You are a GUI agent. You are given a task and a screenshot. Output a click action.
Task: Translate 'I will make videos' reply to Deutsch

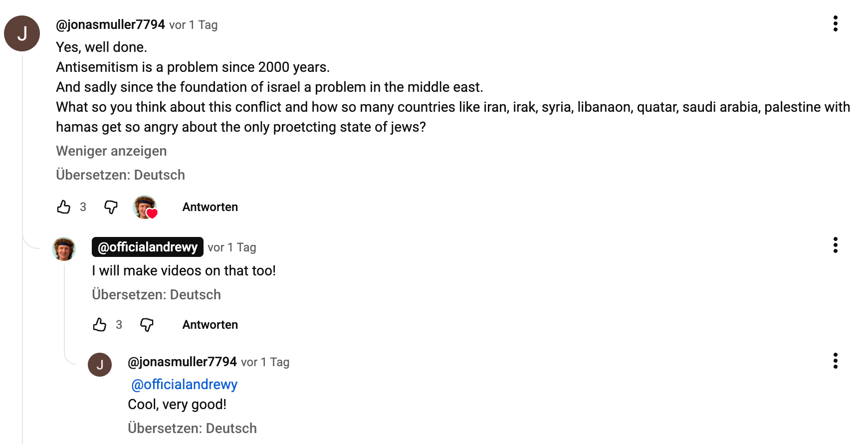(x=156, y=295)
